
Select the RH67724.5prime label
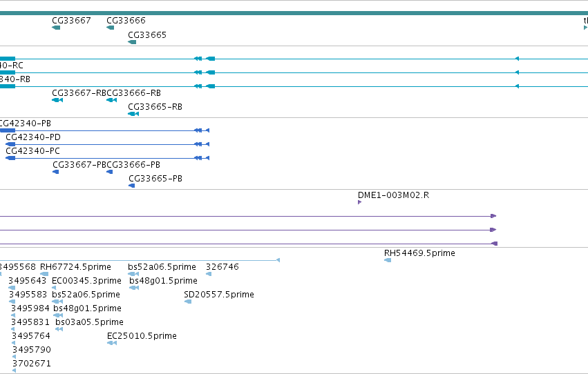(75, 267)
